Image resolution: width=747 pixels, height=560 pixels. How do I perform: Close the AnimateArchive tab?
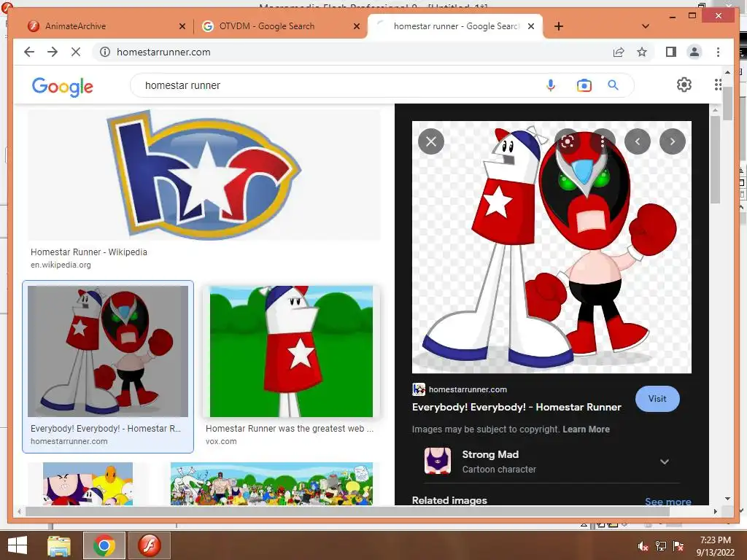tap(182, 26)
